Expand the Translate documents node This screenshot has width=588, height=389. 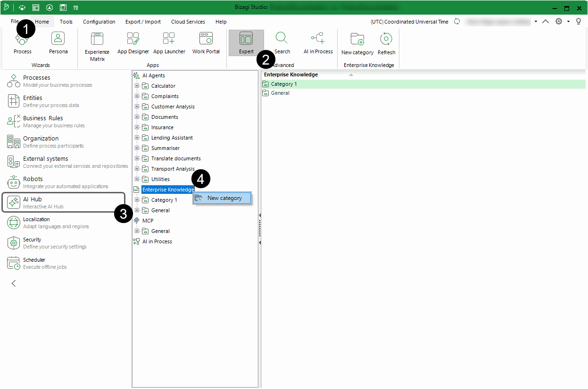point(137,158)
